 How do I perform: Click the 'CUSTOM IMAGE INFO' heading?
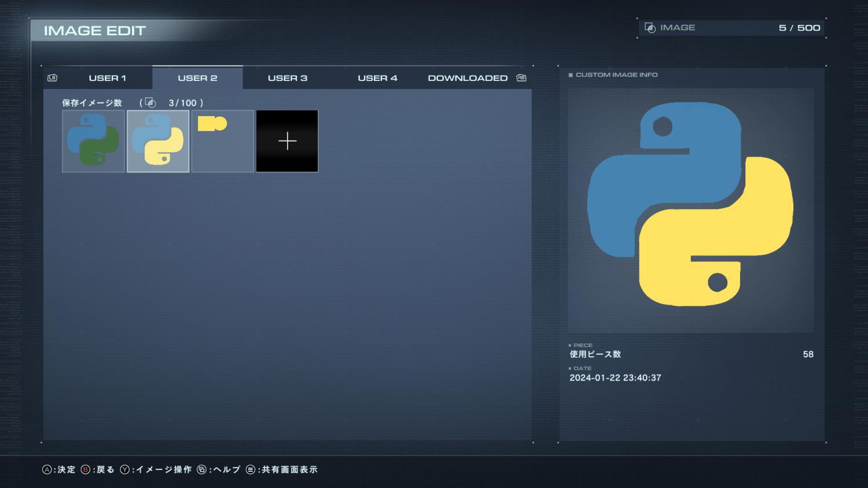616,75
